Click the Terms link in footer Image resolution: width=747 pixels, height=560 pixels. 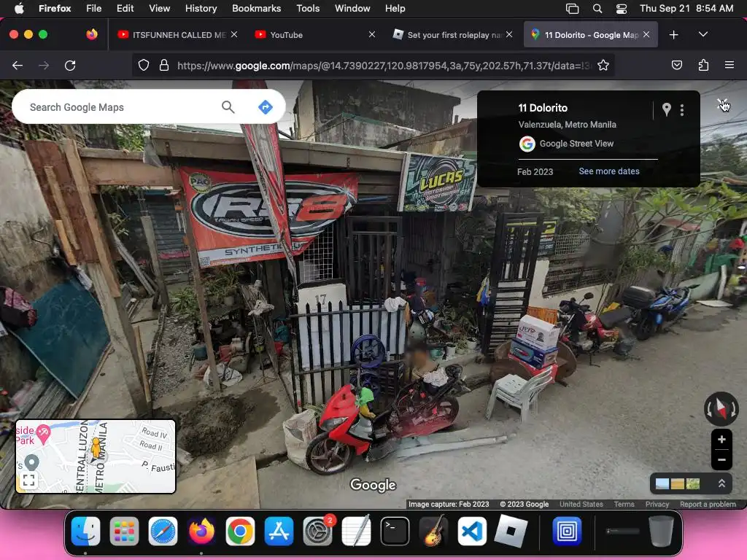pyautogui.click(x=624, y=505)
